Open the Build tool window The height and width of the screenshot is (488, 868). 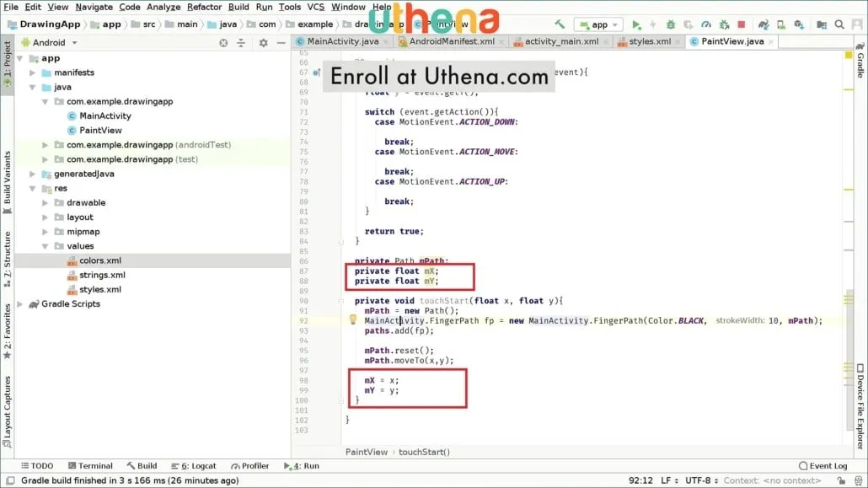[x=142, y=466]
